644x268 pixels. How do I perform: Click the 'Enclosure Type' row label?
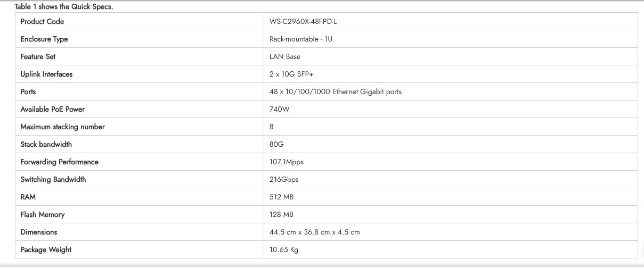coord(44,39)
